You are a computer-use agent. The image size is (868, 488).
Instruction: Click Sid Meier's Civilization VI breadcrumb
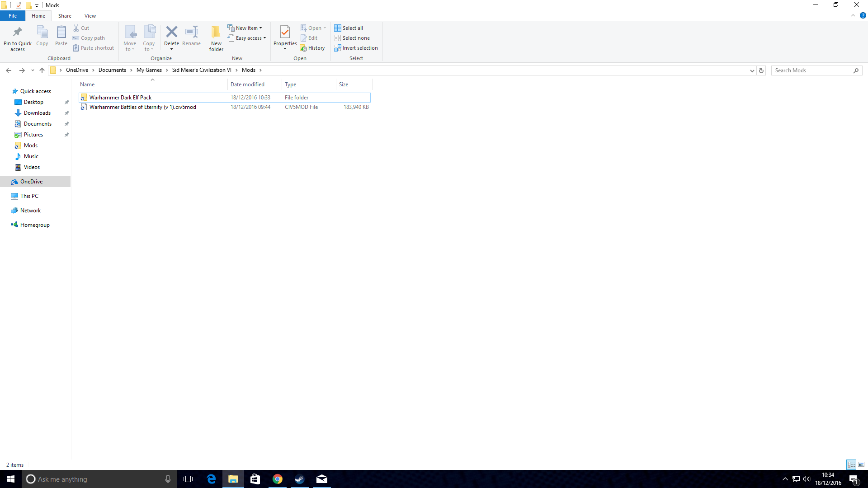tap(202, 70)
